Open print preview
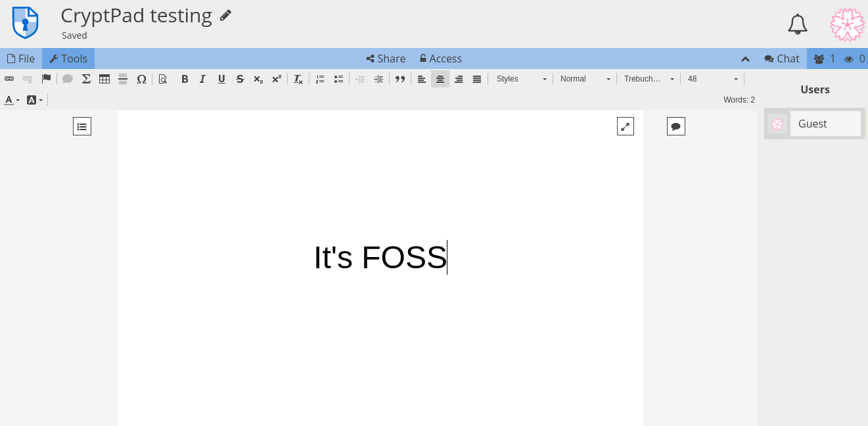The image size is (868, 426). 162,79
